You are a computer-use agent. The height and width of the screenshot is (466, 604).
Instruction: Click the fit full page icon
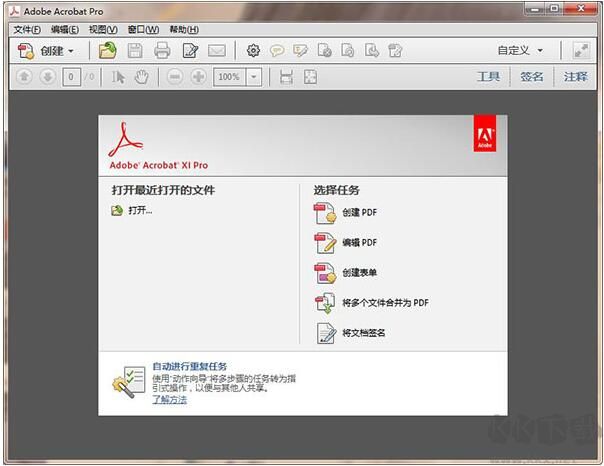coord(310,77)
